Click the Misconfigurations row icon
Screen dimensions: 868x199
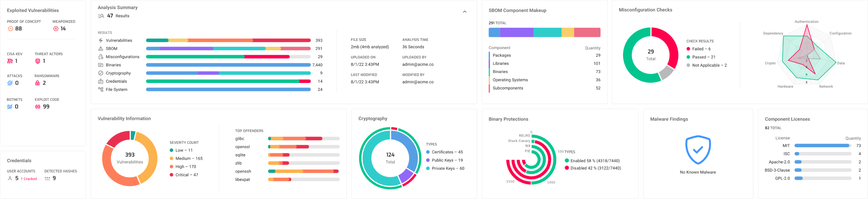click(101, 57)
